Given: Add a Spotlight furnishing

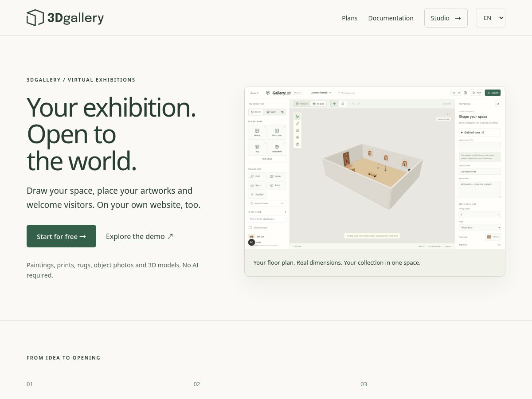Looking at the screenshot, I should 257,194.
